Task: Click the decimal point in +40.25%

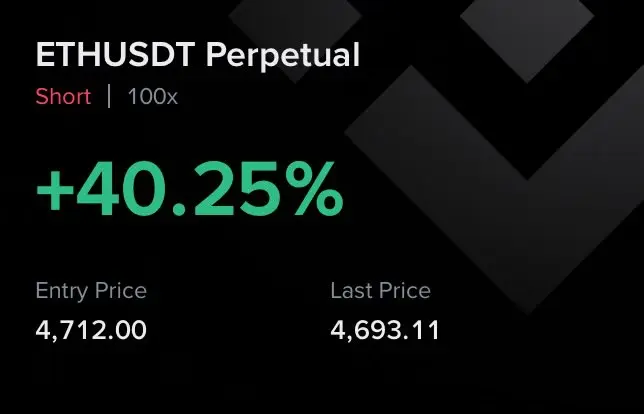Action: pos(179,209)
